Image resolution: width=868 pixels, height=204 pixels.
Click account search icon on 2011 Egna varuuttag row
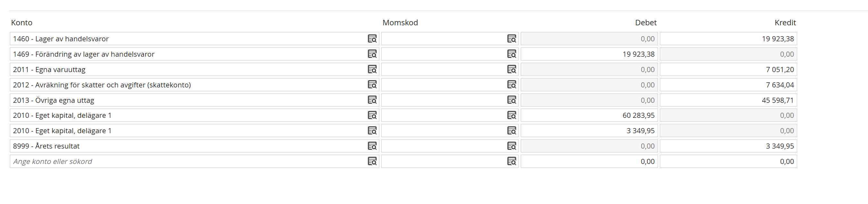(x=372, y=69)
